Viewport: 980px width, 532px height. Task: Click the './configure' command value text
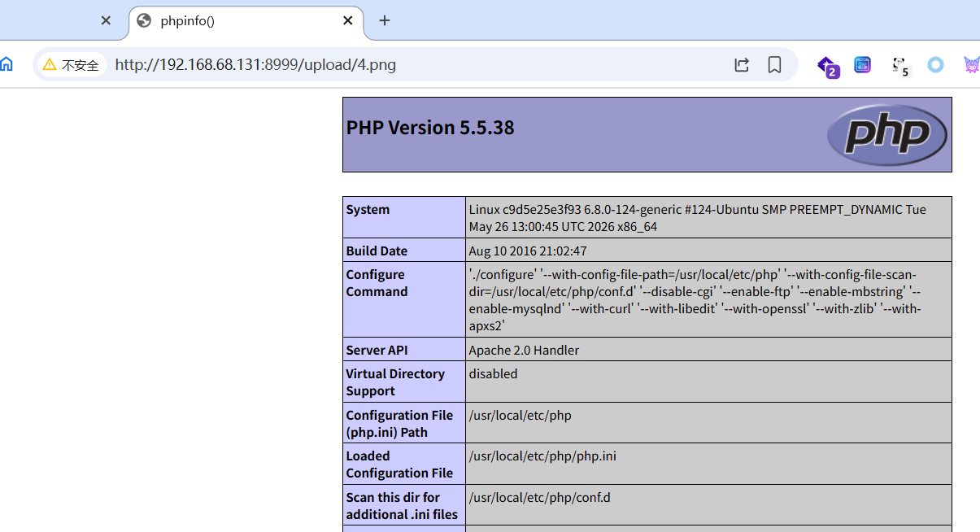coord(695,300)
